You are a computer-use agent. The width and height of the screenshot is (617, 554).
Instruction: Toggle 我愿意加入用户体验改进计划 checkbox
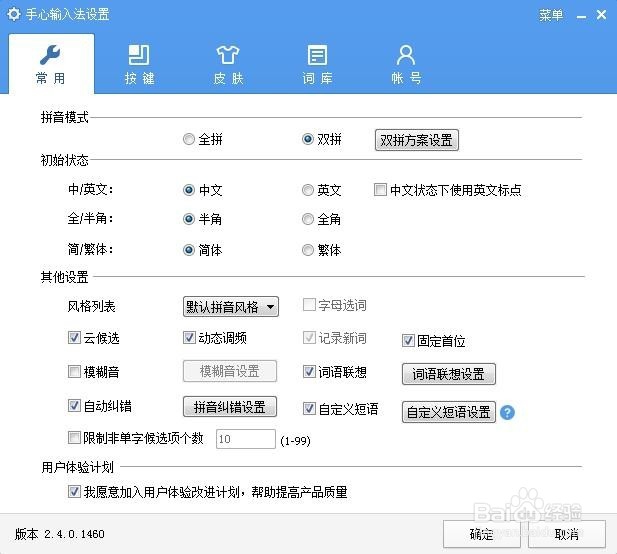click(74, 491)
